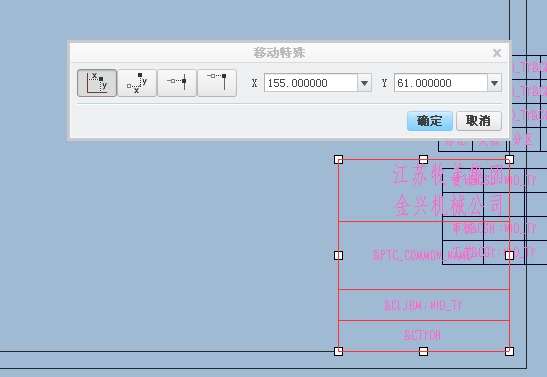The width and height of the screenshot is (547, 377).
Task: Select the &PTC_COMMON_NAME table cell text
Action: (x=422, y=255)
